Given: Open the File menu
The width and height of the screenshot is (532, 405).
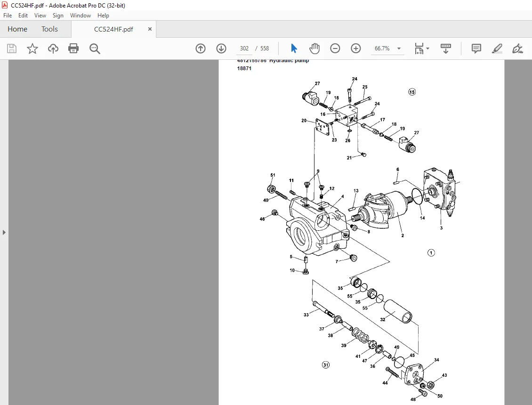Looking at the screenshot, I should click(8, 15).
